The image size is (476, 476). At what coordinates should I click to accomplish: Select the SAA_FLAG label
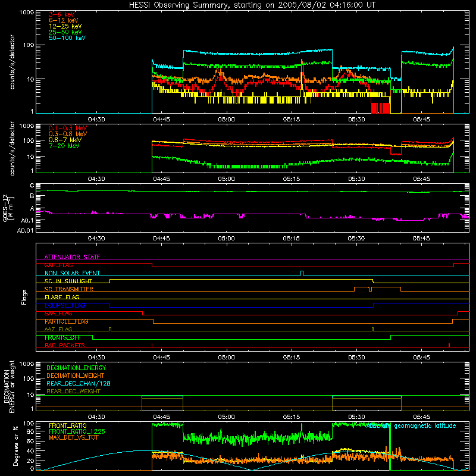[58, 314]
